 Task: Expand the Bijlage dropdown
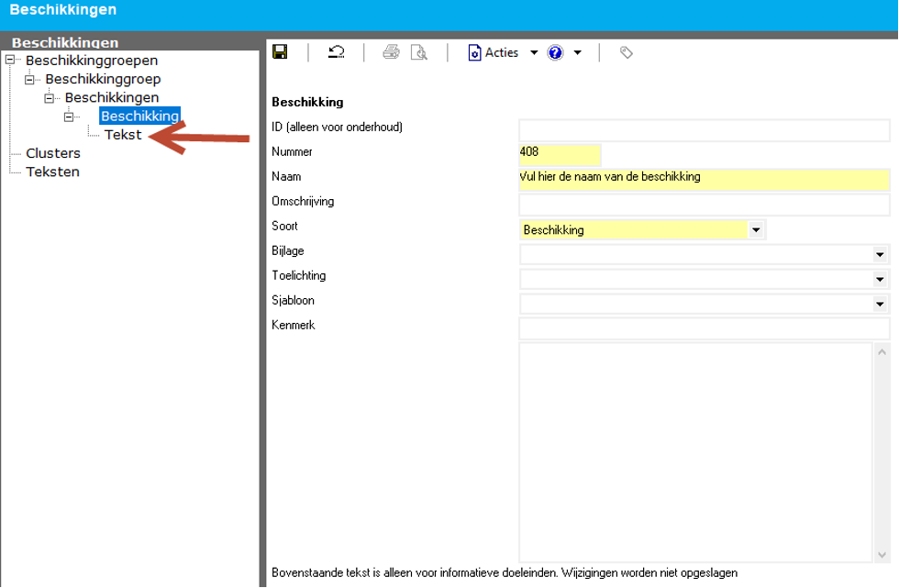pyautogui.click(x=881, y=255)
